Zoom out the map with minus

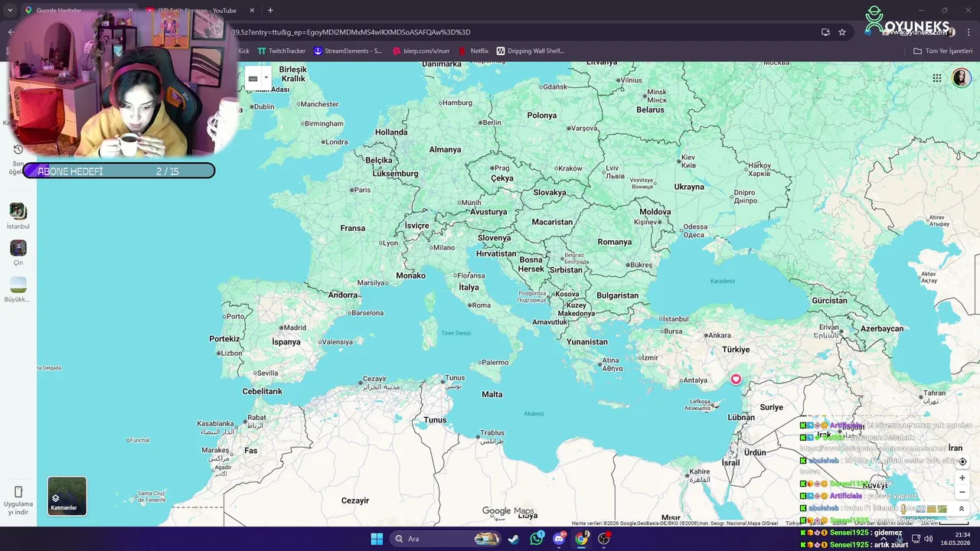click(x=962, y=492)
